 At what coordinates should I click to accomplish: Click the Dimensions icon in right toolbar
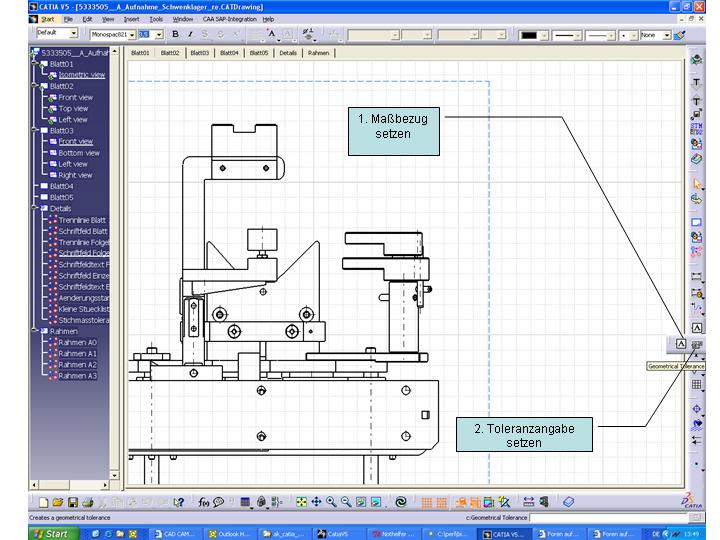(697, 277)
